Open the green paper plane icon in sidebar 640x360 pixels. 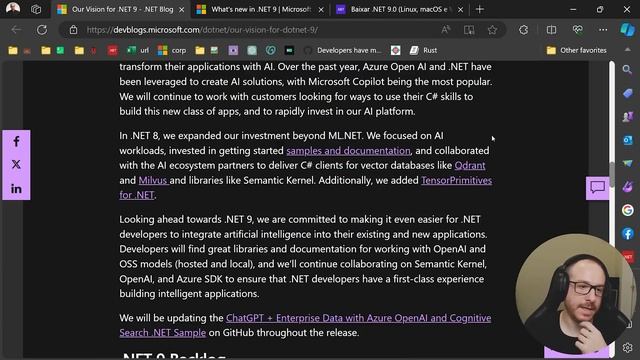[627, 163]
